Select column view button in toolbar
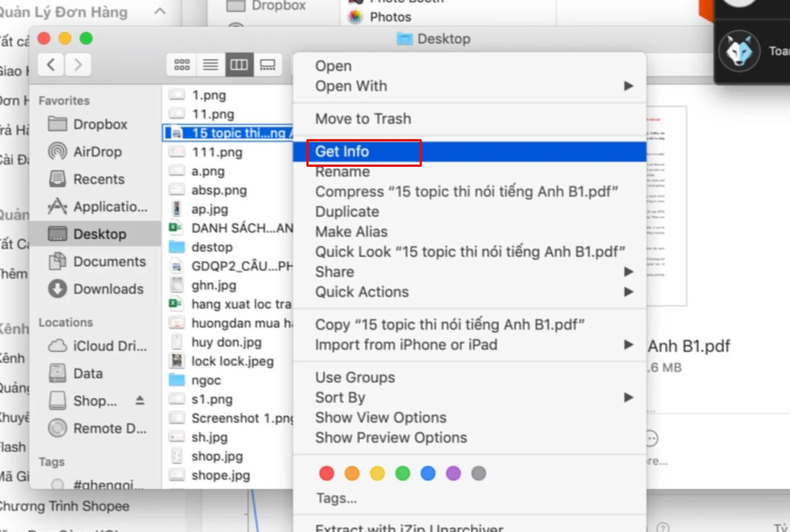The width and height of the screenshot is (790, 532). 239,65
